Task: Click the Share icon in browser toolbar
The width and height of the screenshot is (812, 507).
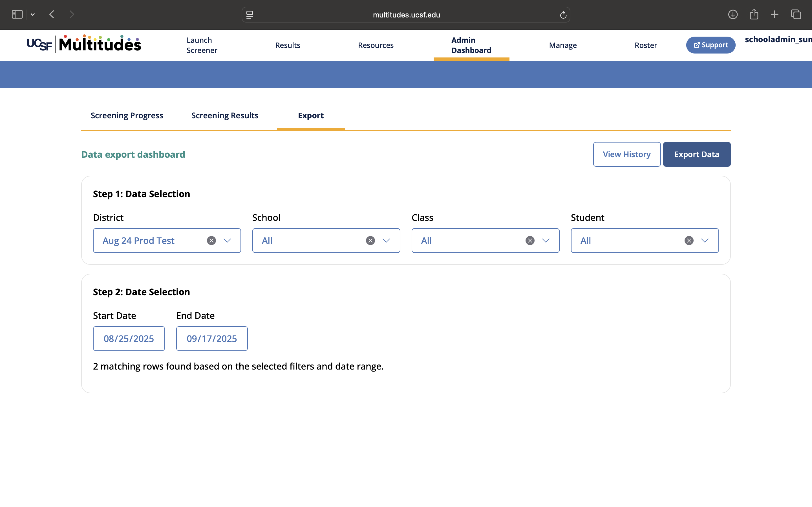Action: (754, 14)
